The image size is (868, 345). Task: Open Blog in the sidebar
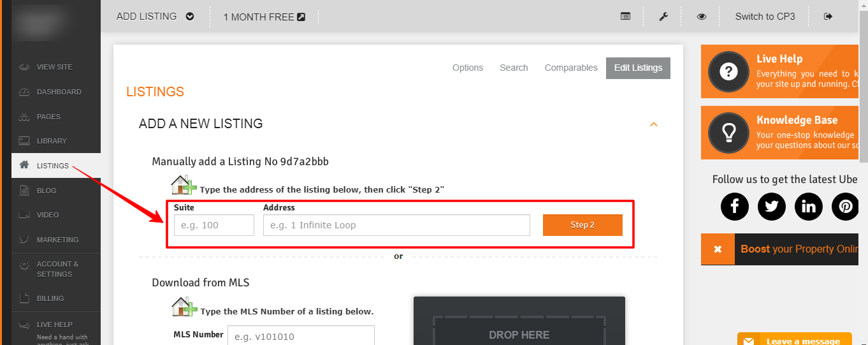[56, 191]
